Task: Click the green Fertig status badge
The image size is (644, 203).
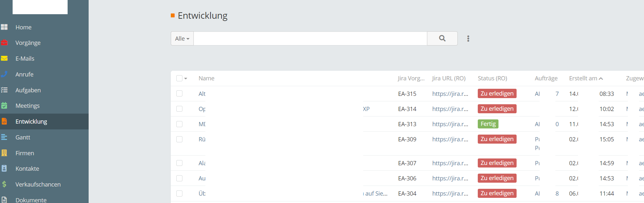Action: tap(488, 124)
